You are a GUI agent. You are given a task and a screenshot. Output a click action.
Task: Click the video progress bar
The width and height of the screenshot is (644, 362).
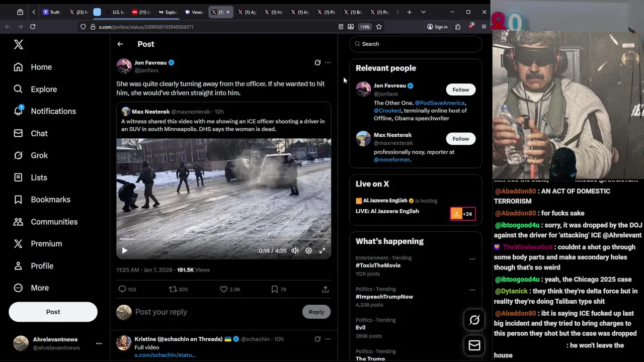[x=224, y=239]
